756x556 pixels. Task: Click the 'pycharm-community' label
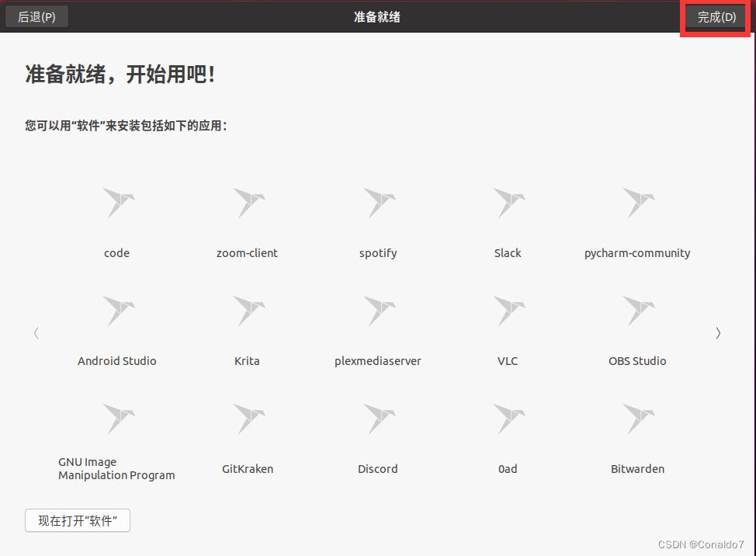pyautogui.click(x=637, y=254)
